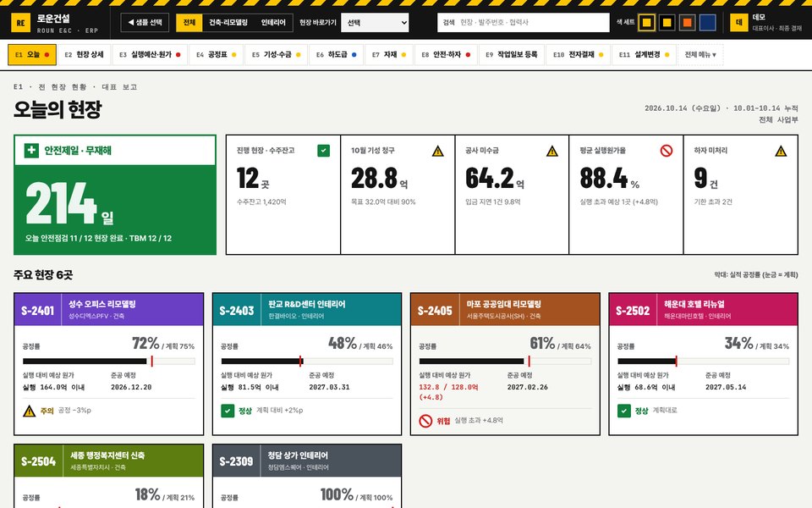Click the warning icon on 공사 미수금
This screenshot has width=812, height=508.
coord(552,151)
